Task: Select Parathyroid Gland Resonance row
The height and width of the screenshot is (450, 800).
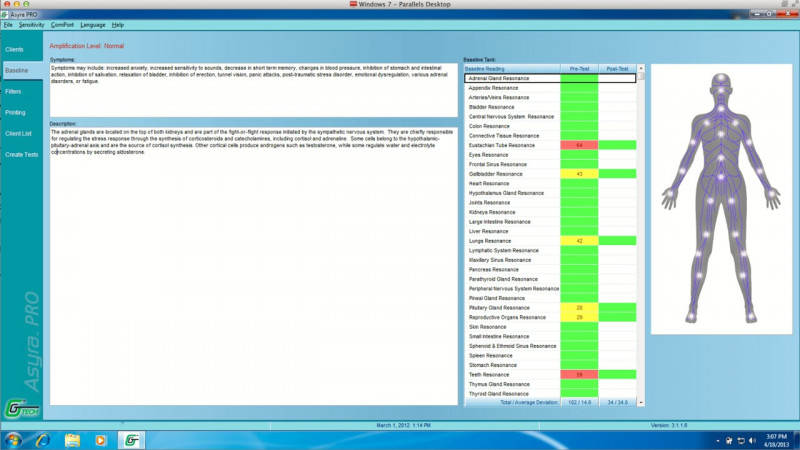Action: [550, 279]
